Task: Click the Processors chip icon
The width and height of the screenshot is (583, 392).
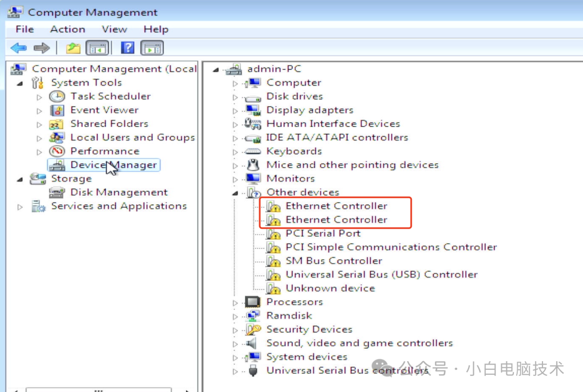Action: point(253,302)
